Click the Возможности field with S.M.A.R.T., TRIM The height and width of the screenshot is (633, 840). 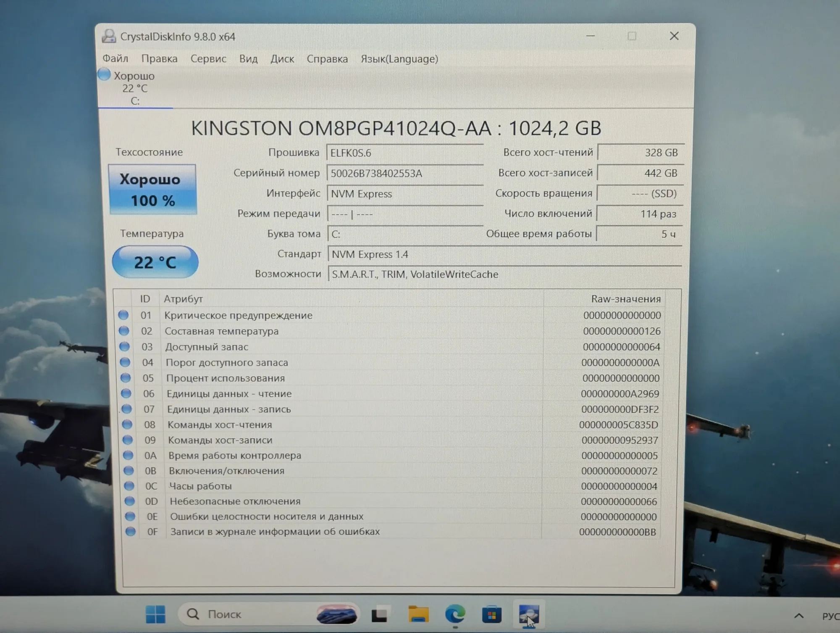[504, 274]
